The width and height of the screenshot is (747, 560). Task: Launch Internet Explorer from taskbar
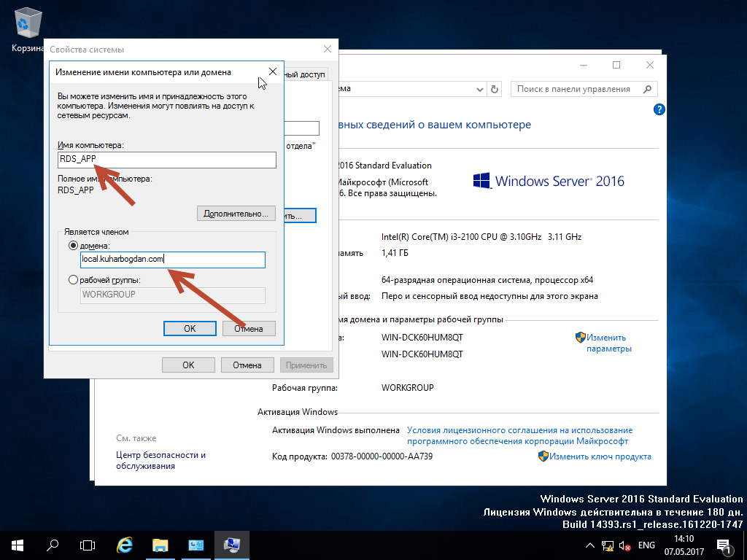click(x=125, y=545)
